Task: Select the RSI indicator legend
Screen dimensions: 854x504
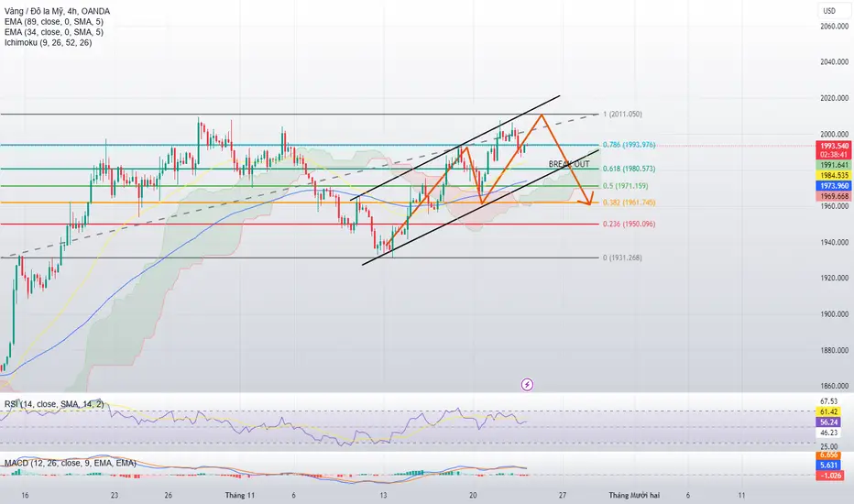Action: pyautogui.click(x=54, y=404)
